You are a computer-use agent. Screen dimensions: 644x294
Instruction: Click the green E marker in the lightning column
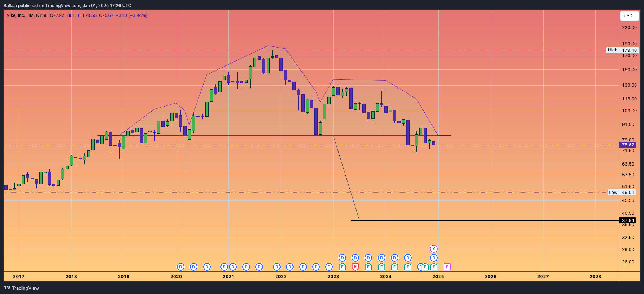434,267
